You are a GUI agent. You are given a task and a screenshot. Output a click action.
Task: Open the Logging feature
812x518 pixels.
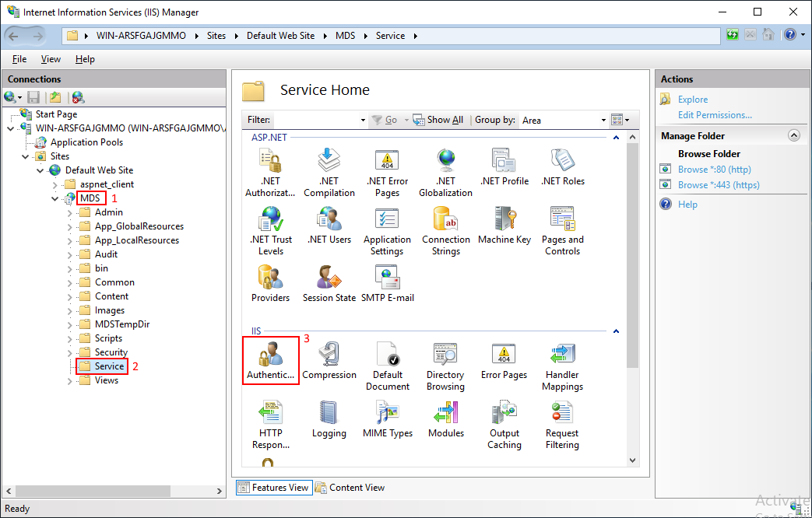click(x=329, y=419)
